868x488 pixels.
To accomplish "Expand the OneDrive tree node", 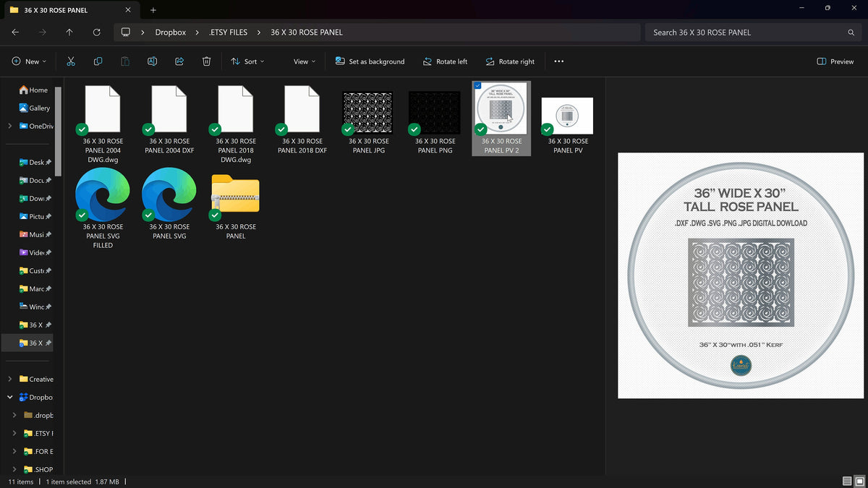I will click(x=9, y=126).
